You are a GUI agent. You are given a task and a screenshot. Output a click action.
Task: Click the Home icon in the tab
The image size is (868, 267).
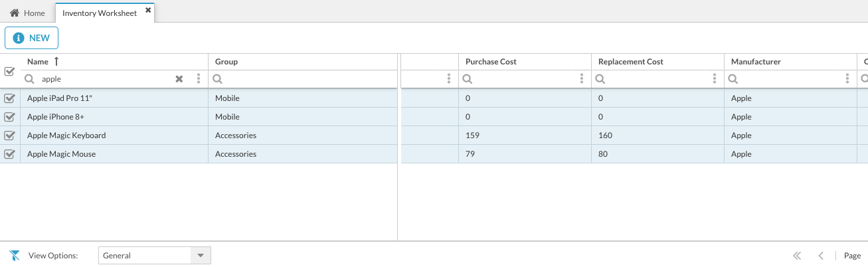(x=14, y=13)
